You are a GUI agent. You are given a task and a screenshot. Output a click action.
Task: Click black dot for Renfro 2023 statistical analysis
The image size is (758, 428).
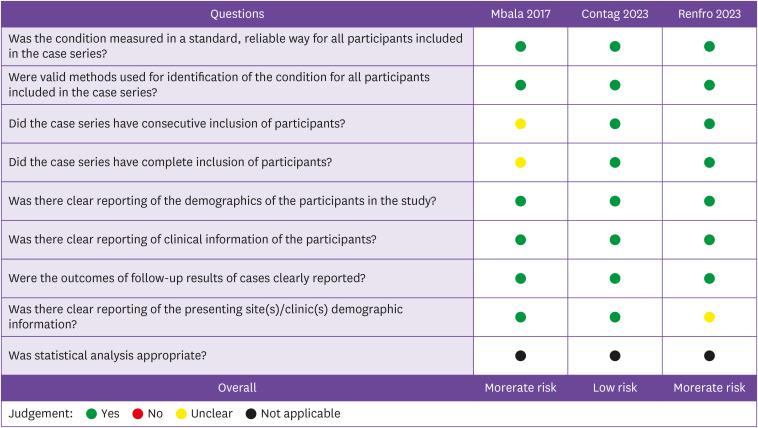pyautogui.click(x=709, y=355)
